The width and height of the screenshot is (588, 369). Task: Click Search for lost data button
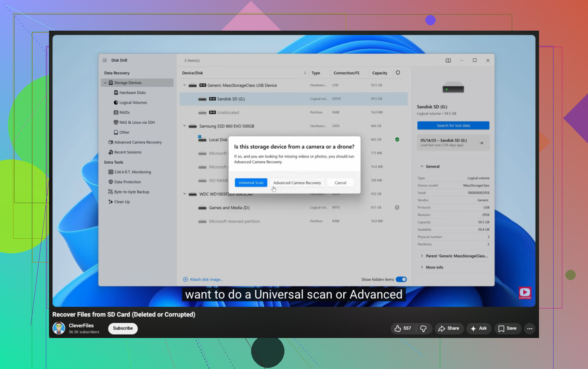tap(453, 125)
